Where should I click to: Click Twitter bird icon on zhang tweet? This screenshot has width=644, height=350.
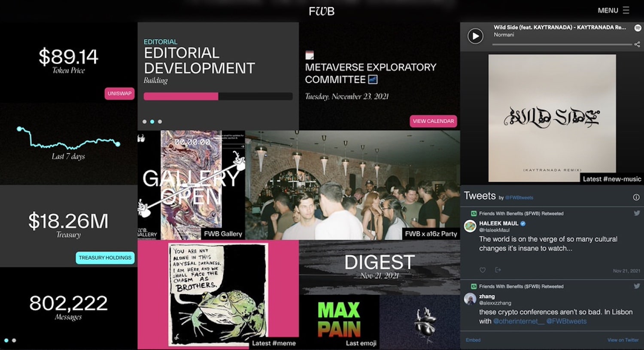point(637,286)
